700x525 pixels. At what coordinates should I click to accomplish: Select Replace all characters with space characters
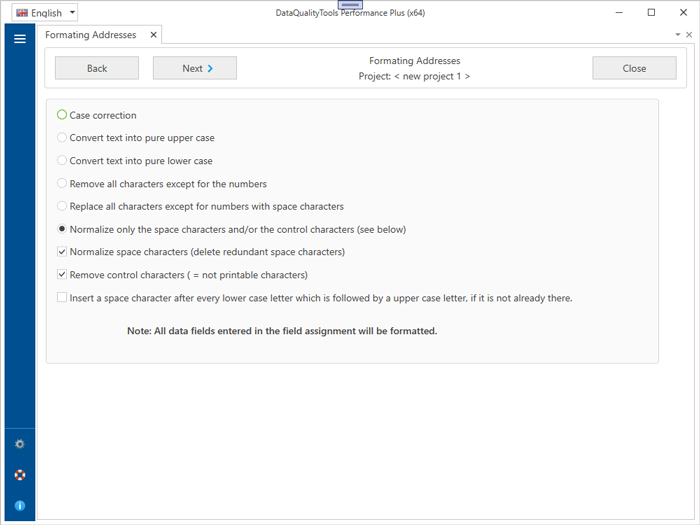(x=62, y=207)
